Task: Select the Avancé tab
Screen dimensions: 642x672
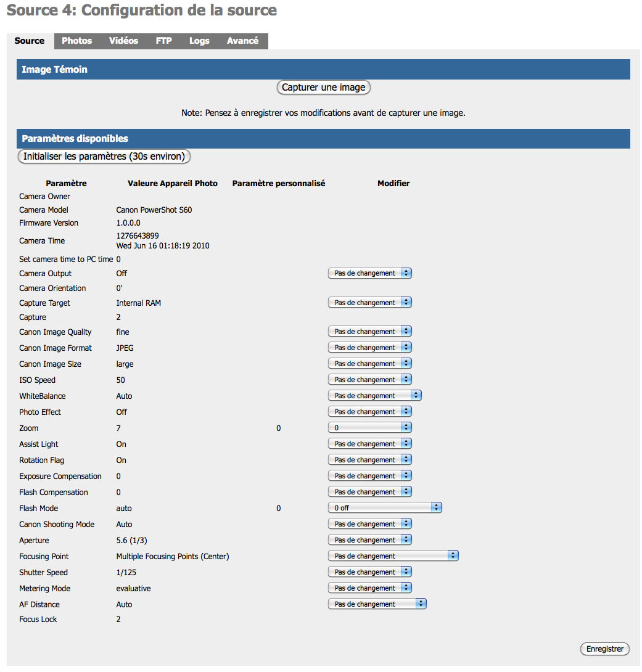Action: point(242,41)
